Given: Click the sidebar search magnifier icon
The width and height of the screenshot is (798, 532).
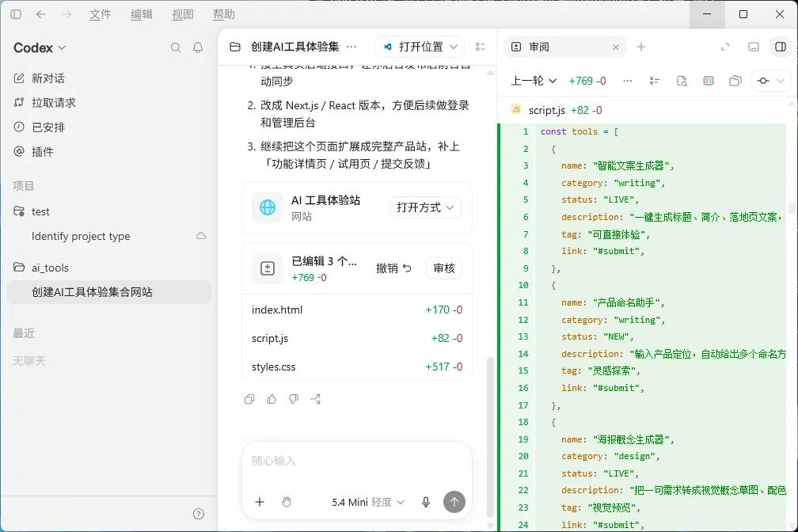Looking at the screenshot, I should (176, 47).
